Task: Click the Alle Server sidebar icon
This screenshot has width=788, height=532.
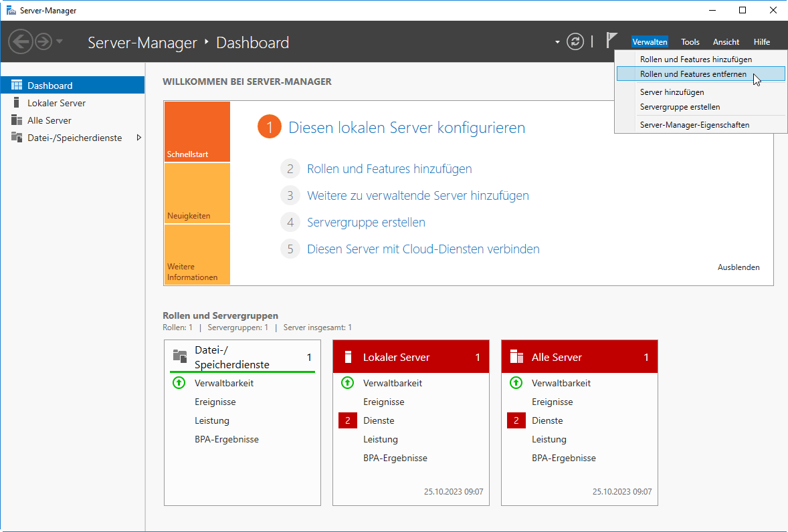Action: coord(17,120)
